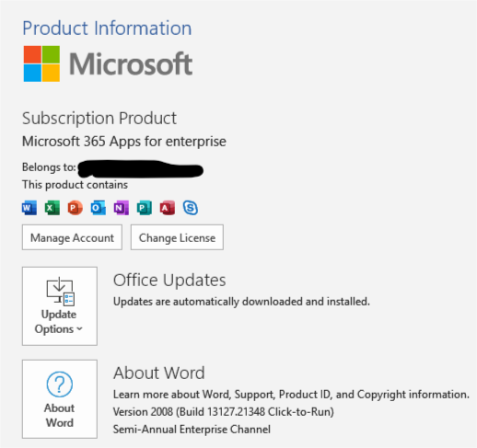Viewport: 477px width, 448px height.
Task: Click the 'This product contains' text
Action: (75, 185)
